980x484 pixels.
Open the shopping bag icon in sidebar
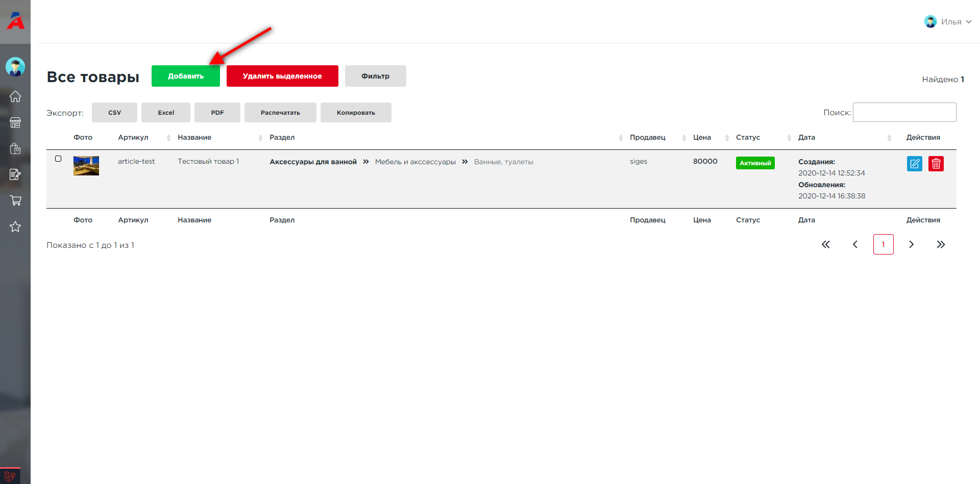pyautogui.click(x=15, y=148)
